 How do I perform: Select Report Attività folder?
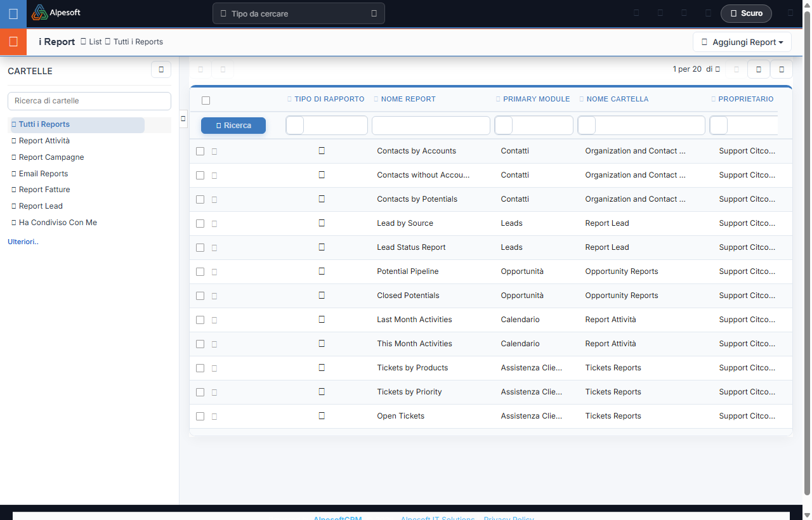pyautogui.click(x=44, y=141)
